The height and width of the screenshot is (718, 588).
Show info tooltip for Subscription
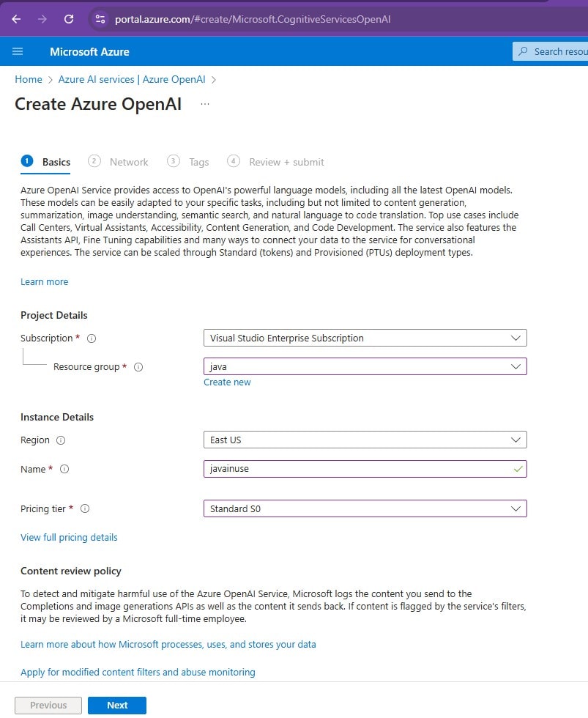point(92,338)
